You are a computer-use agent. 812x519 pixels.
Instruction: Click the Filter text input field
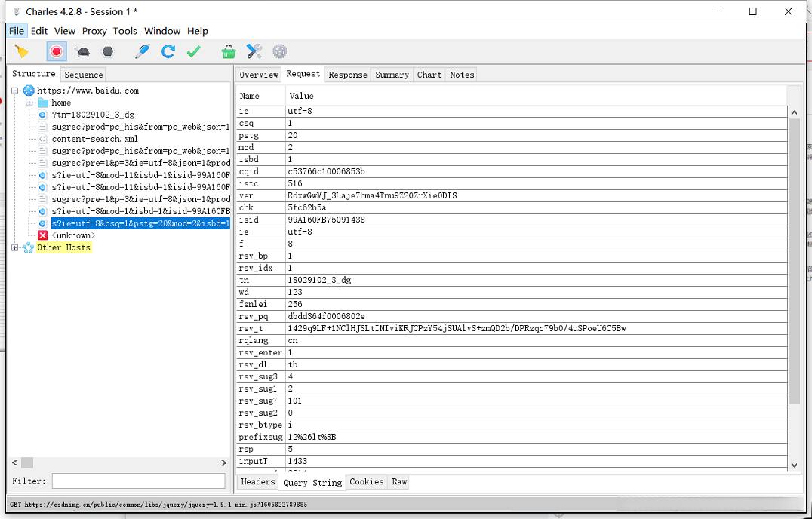[x=138, y=481]
